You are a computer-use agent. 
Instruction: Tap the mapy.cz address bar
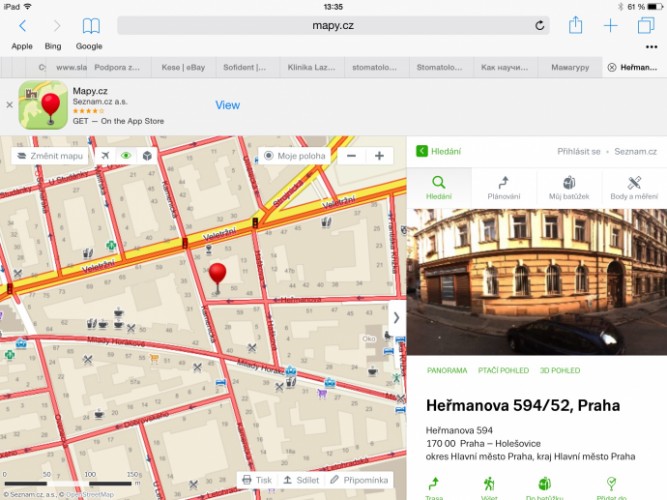click(x=333, y=26)
